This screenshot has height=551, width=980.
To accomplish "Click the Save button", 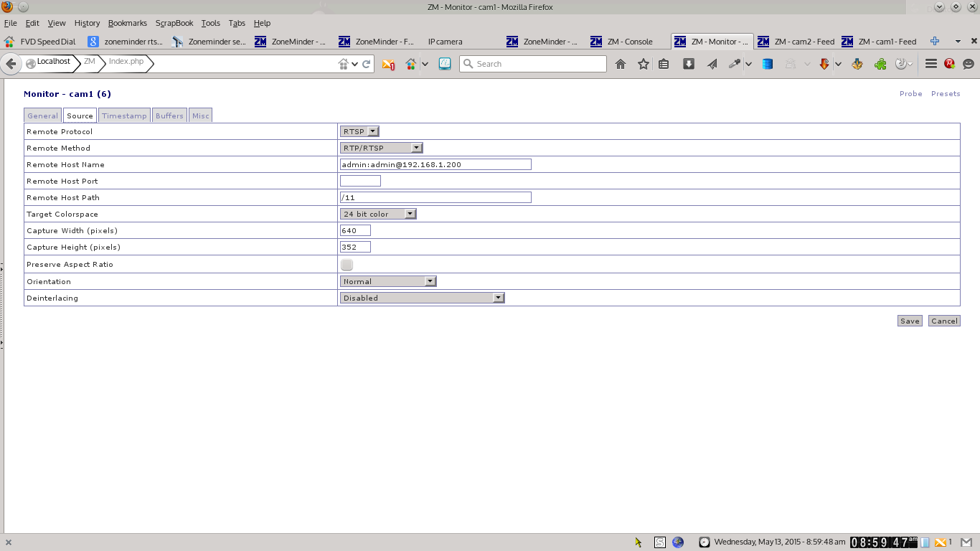I will (910, 321).
